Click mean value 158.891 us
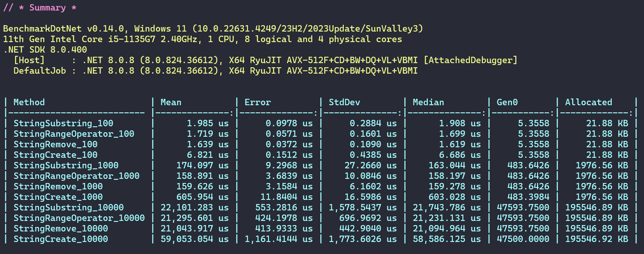This screenshot has width=644, height=254. click(x=203, y=176)
